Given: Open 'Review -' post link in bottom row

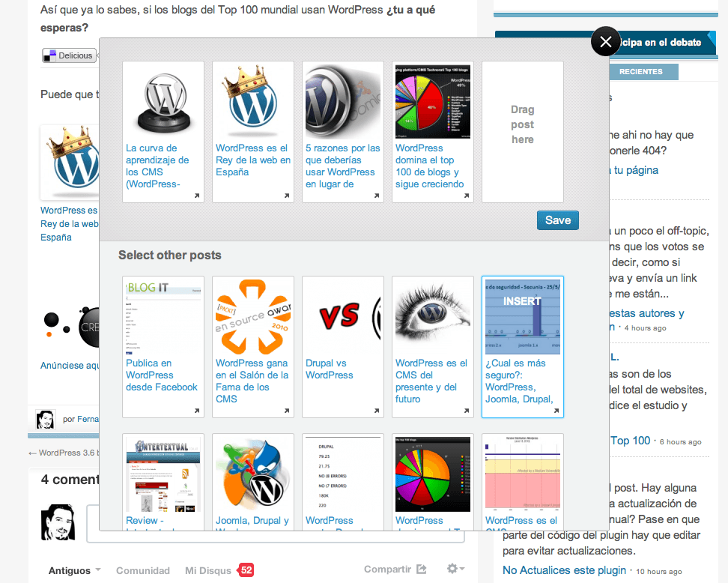Looking at the screenshot, I should [x=145, y=520].
